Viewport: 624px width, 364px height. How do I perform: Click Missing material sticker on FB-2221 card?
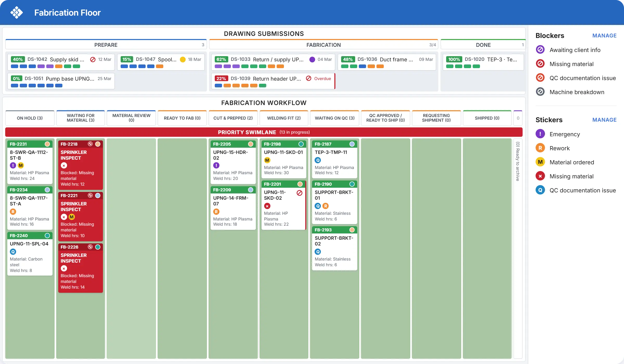tap(64, 217)
